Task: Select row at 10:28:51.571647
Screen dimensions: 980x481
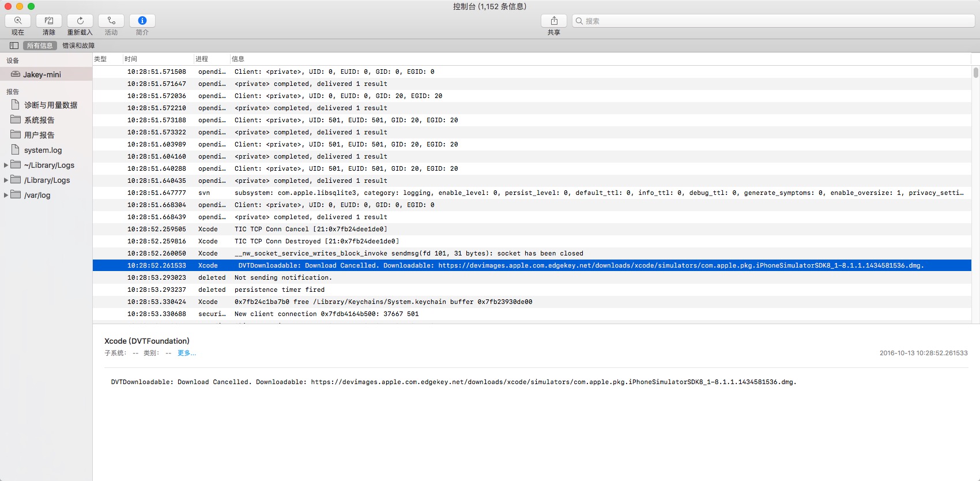Action: tap(532, 84)
